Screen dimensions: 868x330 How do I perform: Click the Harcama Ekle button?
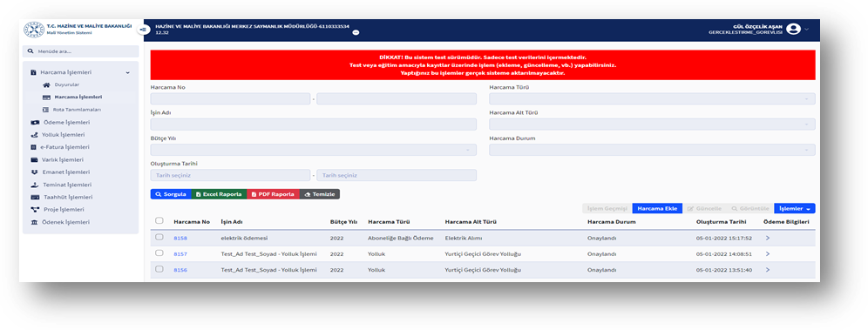(x=658, y=208)
